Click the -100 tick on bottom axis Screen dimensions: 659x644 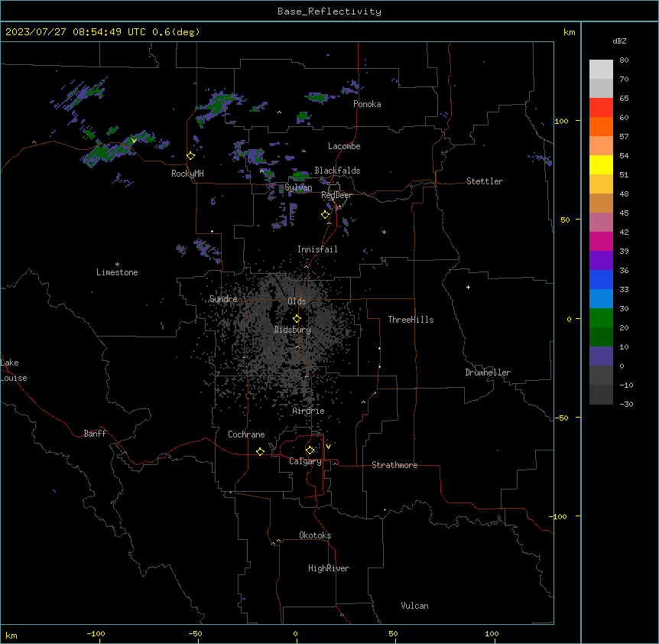pos(96,633)
